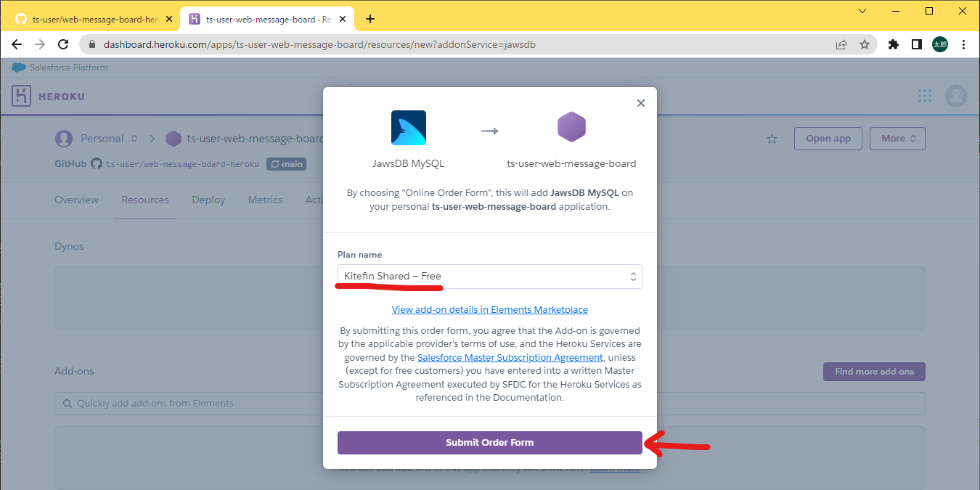Switch to the Deploy tab
Screen dimensions: 980x490
(x=208, y=200)
